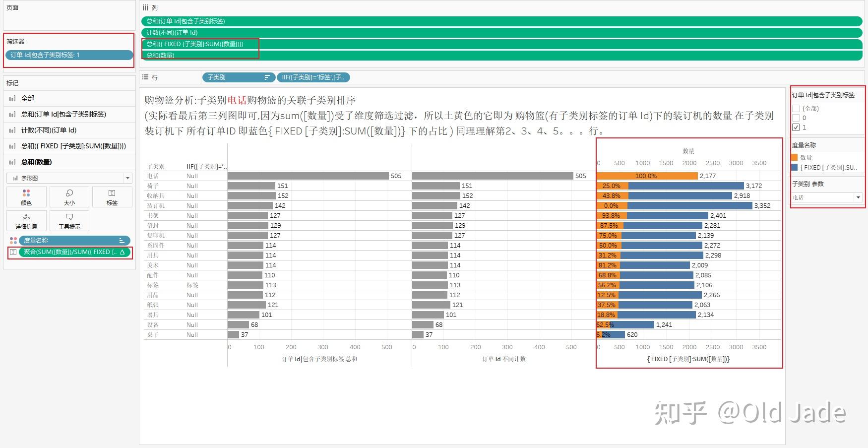Open the 子类别 参数 dropdown showing 电话
Image resolution: width=868 pixels, height=448 pixels.
click(x=859, y=197)
